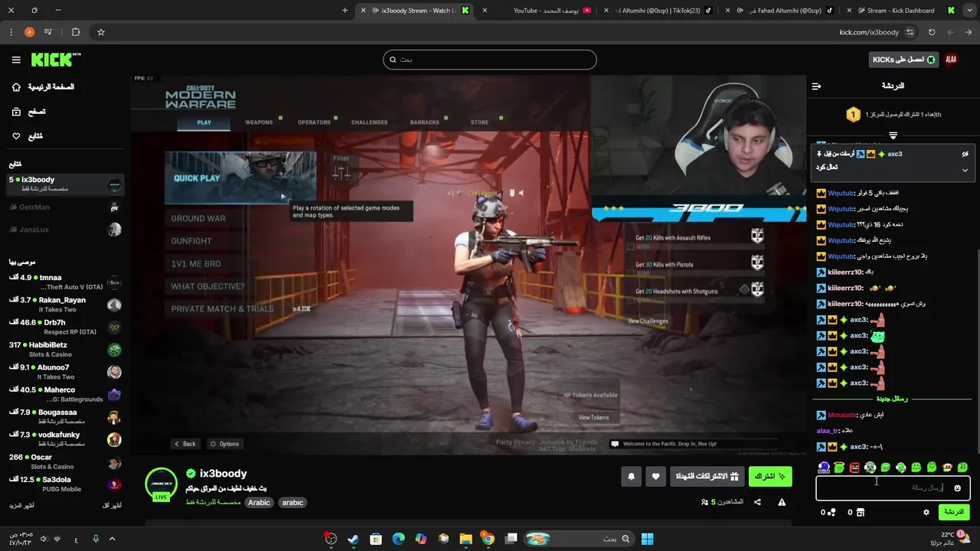Follow ix3boody with the heart button
980x551 pixels.
pyautogui.click(x=655, y=477)
